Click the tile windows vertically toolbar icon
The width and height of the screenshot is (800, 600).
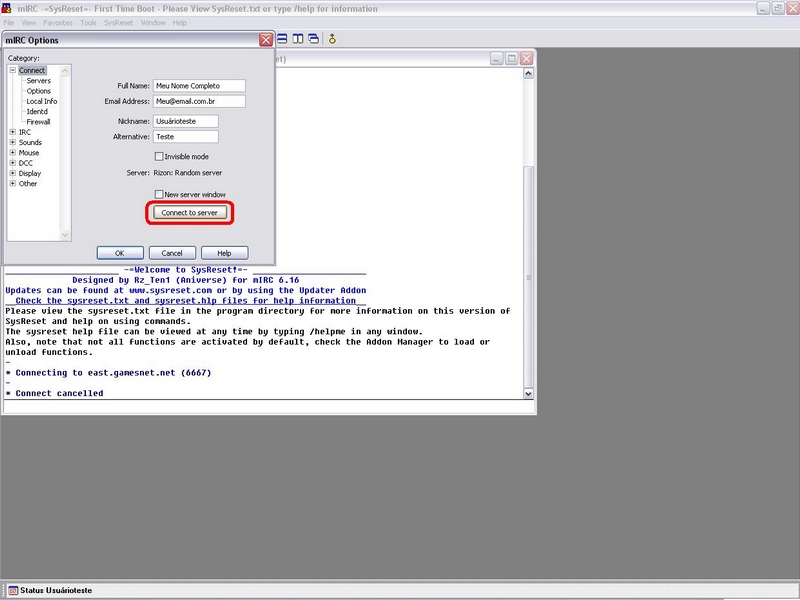(x=298, y=39)
